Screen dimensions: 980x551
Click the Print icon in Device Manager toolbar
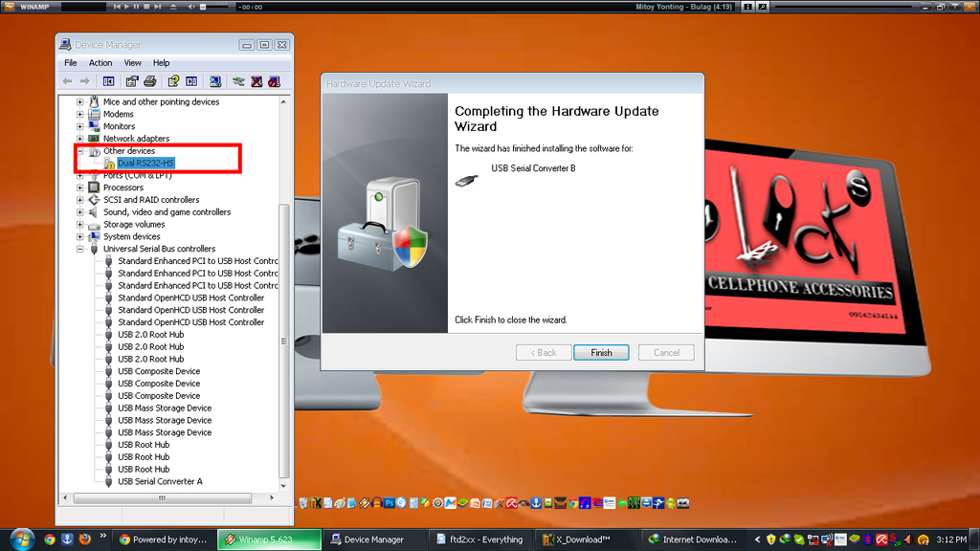pos(150,81)
